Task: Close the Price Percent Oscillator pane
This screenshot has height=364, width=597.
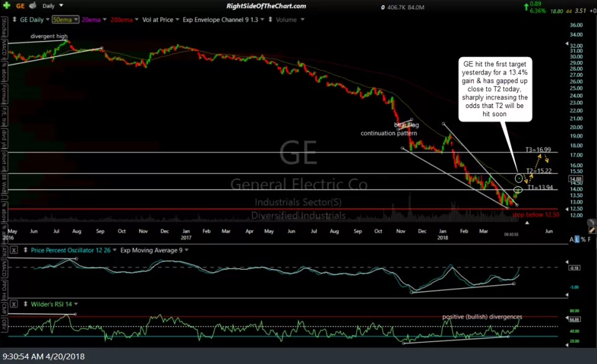Action: (x=14, y=250)
